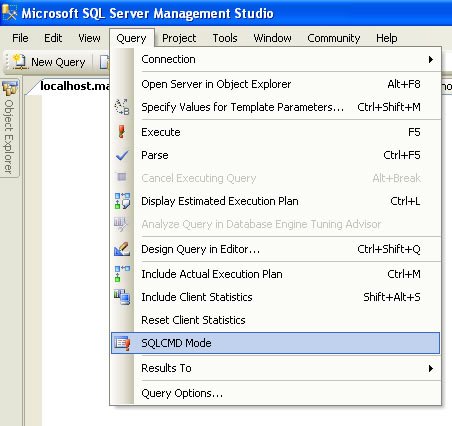Click the red exclamation Execute icon
The width and height of the screenshot is (452, 426).
tap(122, 132)
